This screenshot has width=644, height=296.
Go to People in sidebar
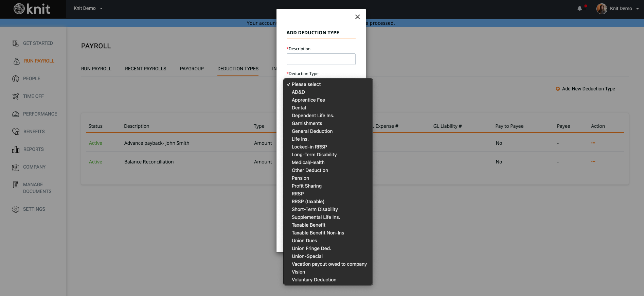click(x=32, y=79)
